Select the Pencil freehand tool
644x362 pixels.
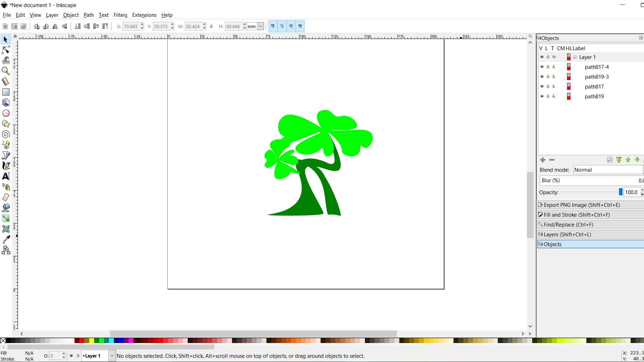click(x=6, y=145)
